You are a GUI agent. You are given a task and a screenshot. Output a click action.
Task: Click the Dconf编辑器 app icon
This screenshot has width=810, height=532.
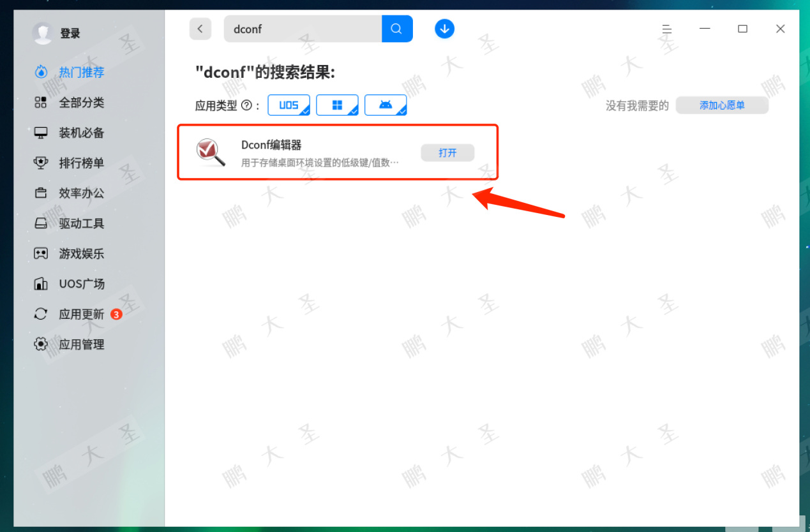coord(211,152)
